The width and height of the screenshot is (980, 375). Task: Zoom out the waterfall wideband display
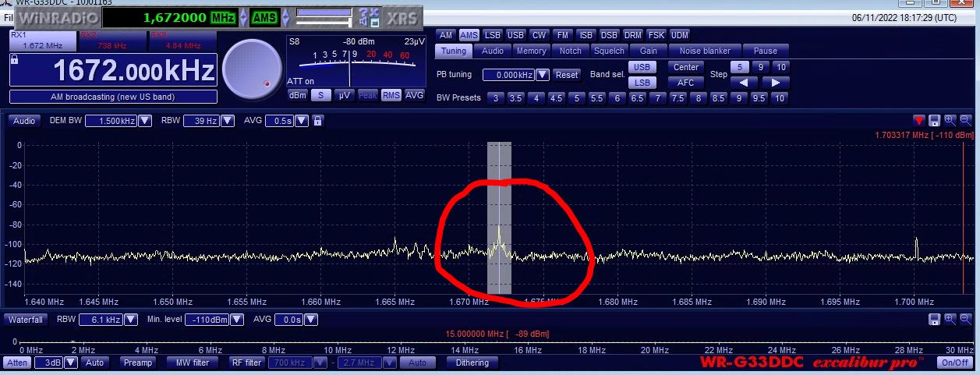[x=966, y=319]
